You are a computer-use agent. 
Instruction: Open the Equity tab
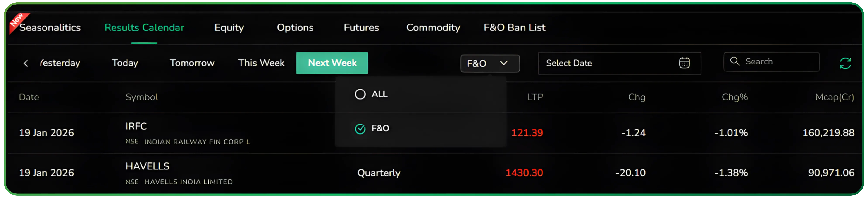click(229, 28)
